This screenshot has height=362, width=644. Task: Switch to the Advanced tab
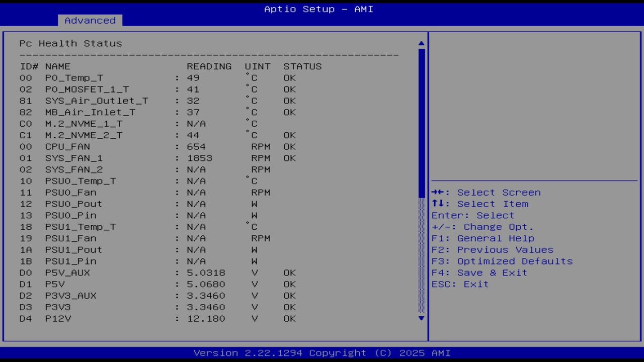90,20
